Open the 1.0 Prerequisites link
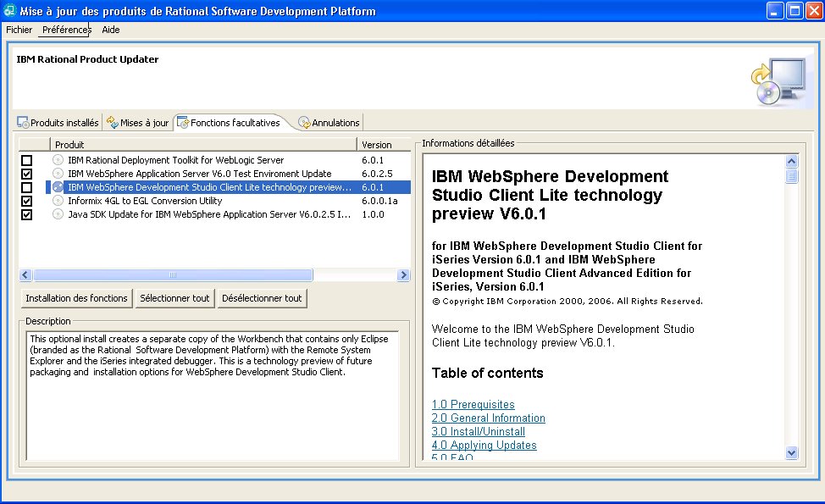The height and width of the screenshot is (504, 825). pyautogui.click(x=473, y=405)
